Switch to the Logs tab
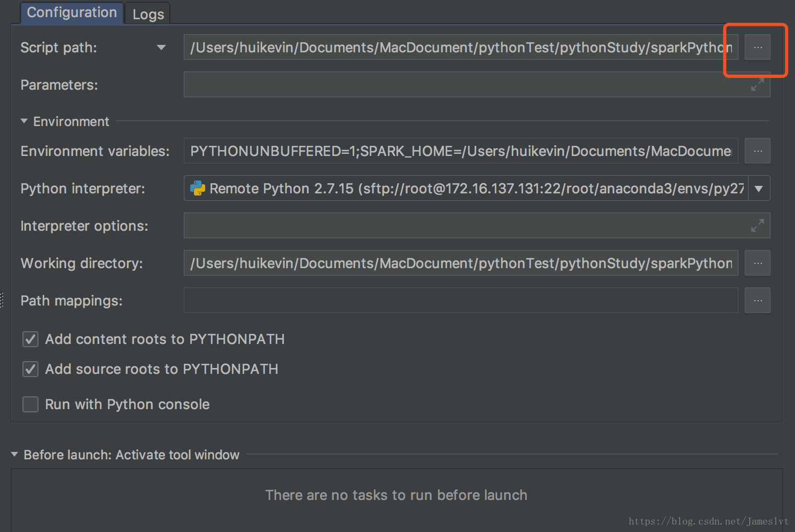 pyautogui.click(x=148, y=14)
